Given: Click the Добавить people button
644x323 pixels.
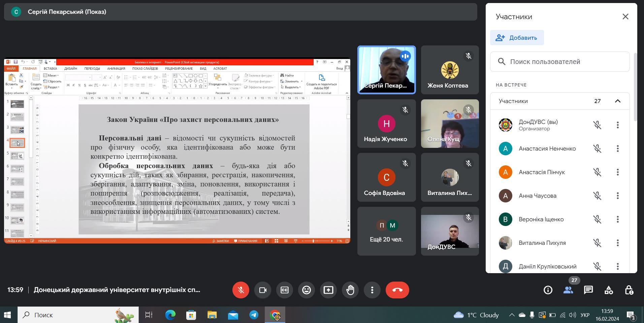Looking at the screenshot, I should coord(517,38).
